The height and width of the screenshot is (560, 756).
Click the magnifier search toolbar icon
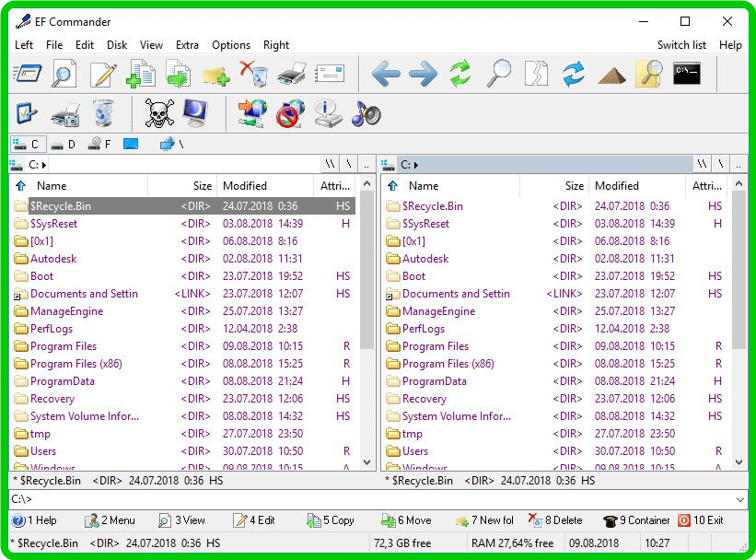(498, 74)
